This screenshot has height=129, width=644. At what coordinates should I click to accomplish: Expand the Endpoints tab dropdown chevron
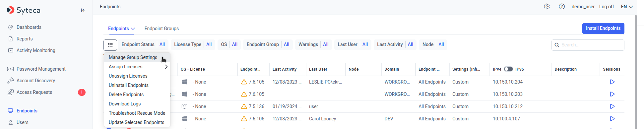click(133, 29)
